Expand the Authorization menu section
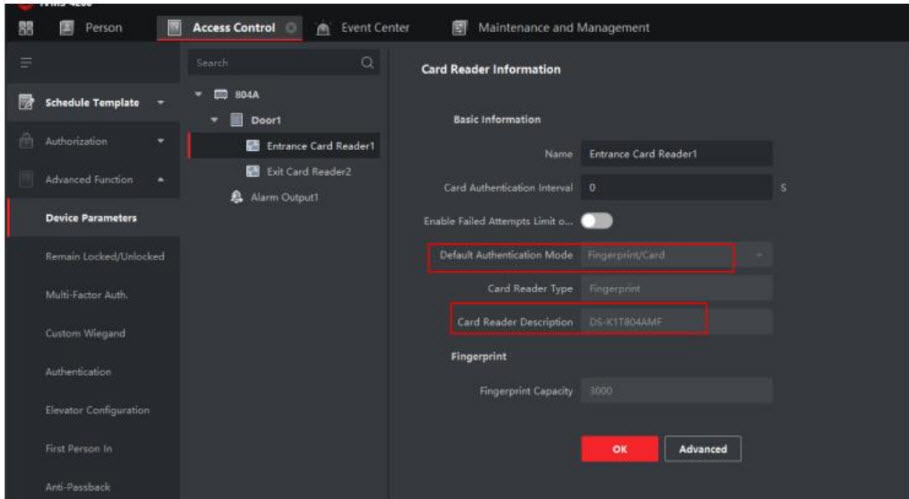 160,142
